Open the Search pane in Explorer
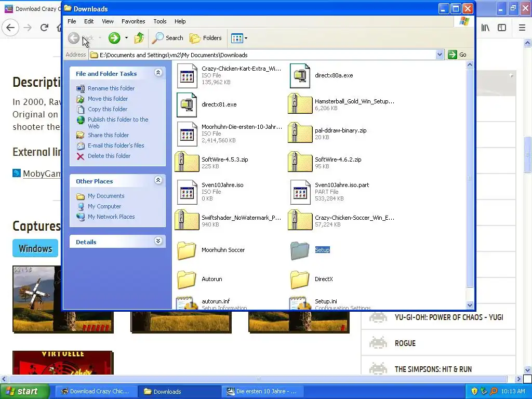532x399 pixels. point(168,38)
